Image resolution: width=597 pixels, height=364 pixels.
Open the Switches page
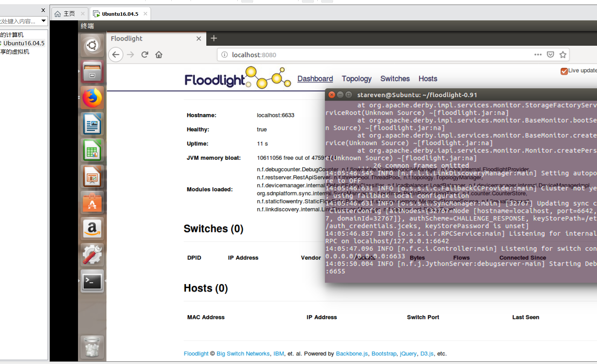point(395,79)
